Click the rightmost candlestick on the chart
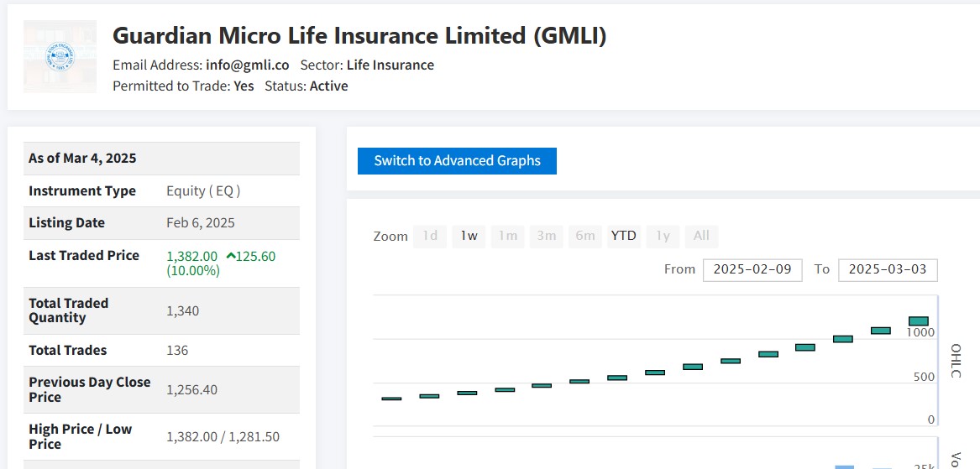The height and width of the screenshot is (469, 980). pos(918,320)
